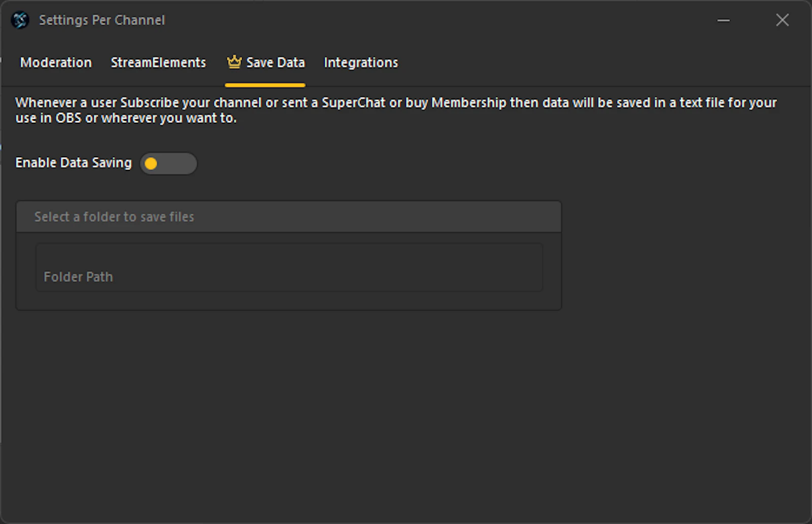Click the Folder Path input field
The image size is (812, 524).
[x=289, y=267]
